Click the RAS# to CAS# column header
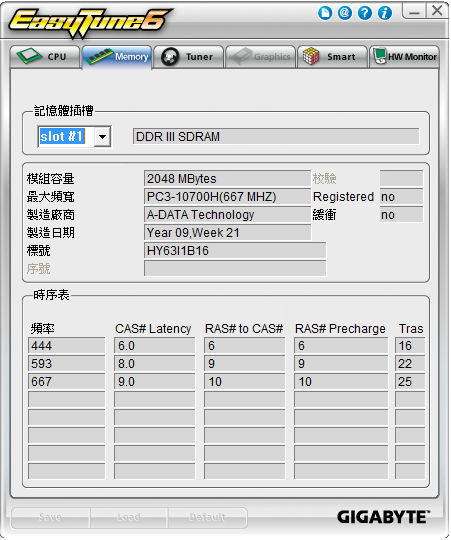The image size is (451, 540). [x=244, y=329]
